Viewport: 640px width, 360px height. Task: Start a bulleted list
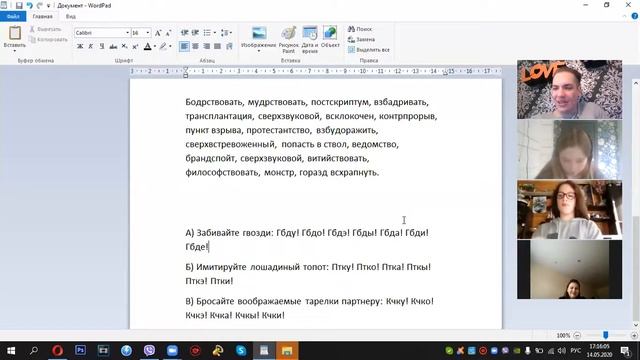[207, 33]
